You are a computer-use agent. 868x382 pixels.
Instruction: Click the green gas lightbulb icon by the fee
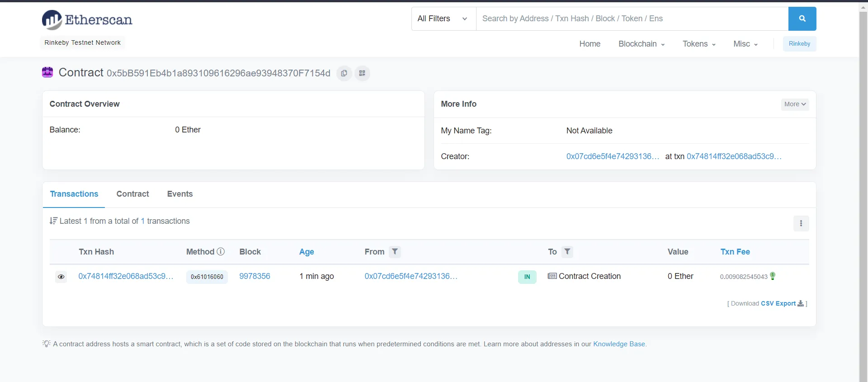click(773, 276)
